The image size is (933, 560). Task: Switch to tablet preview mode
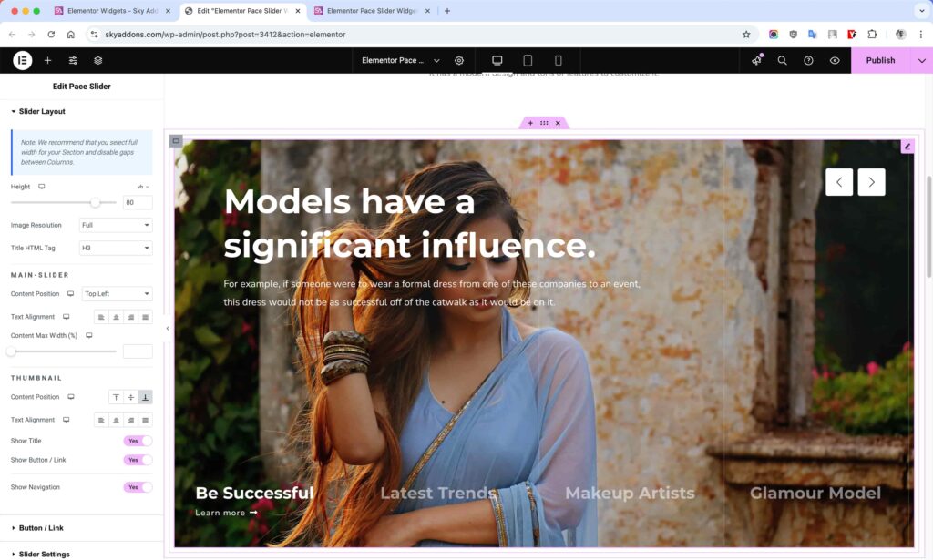pyautogui.click(x=528, y=61)
